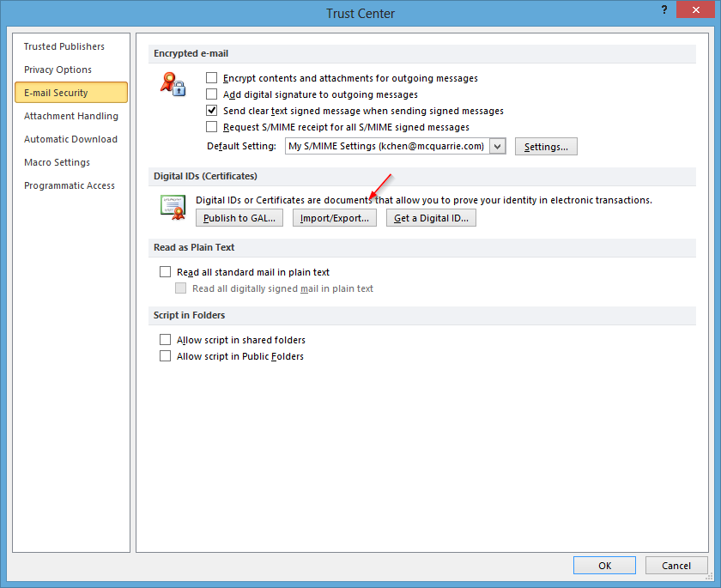The height and width of the screenshot is (588, 721).
Task: Check Allow script in shared folders
Action: pos(165,340)
